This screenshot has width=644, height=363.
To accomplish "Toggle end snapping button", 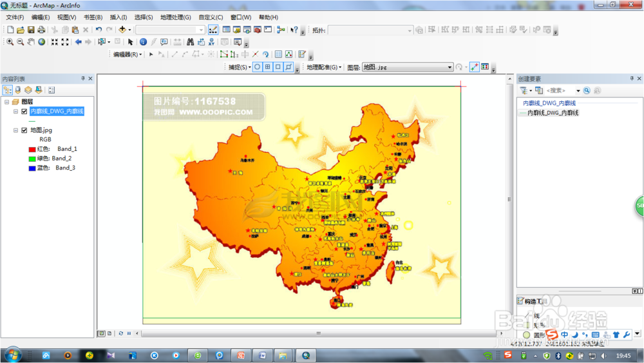I will (x=268, y=67).
